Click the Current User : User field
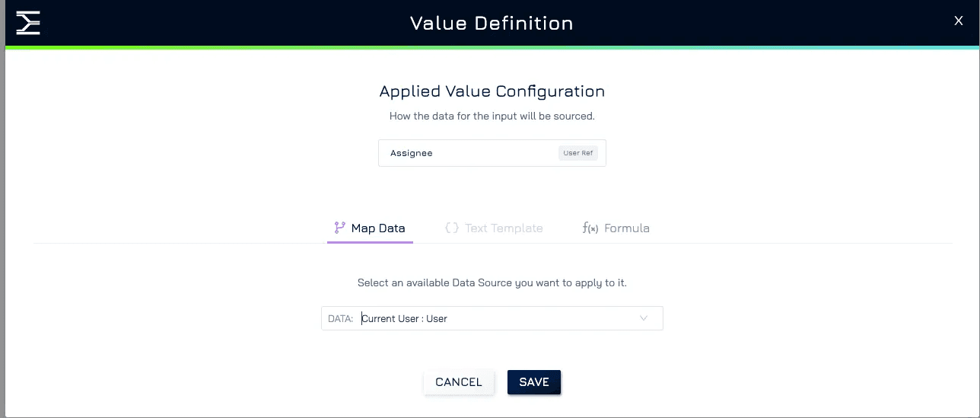The image size is (980, 418). [x=492, y=318]
